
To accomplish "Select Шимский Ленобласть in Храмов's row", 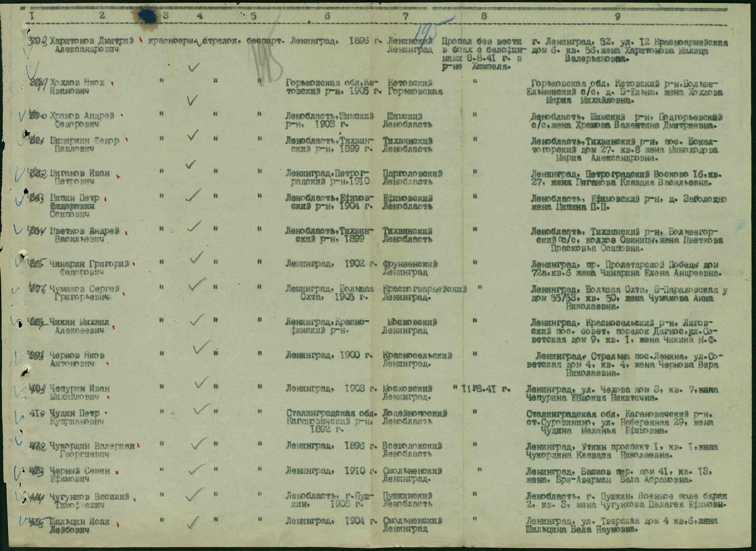I will pyautogui.click(x=407, y=120).
